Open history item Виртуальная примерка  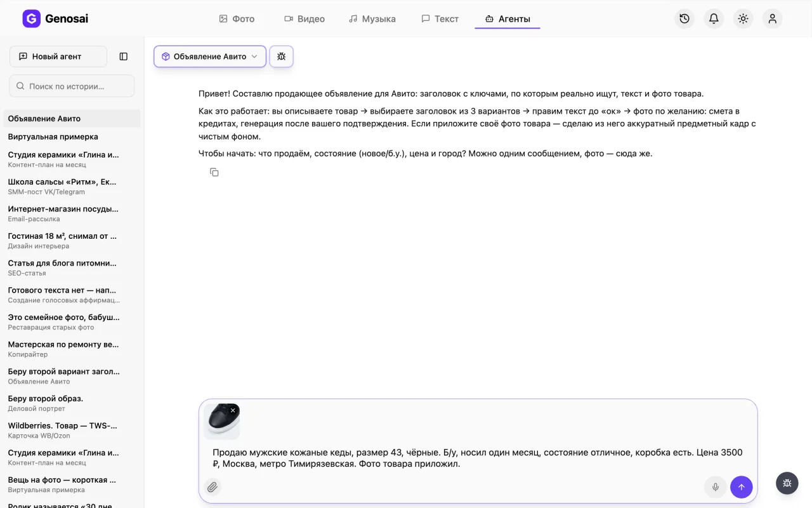coord(72,137)
